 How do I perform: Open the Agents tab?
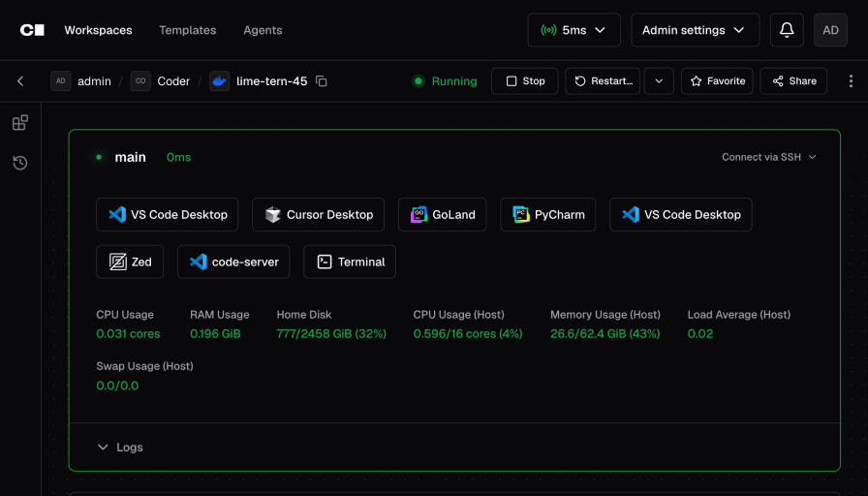tap(263, 30)
